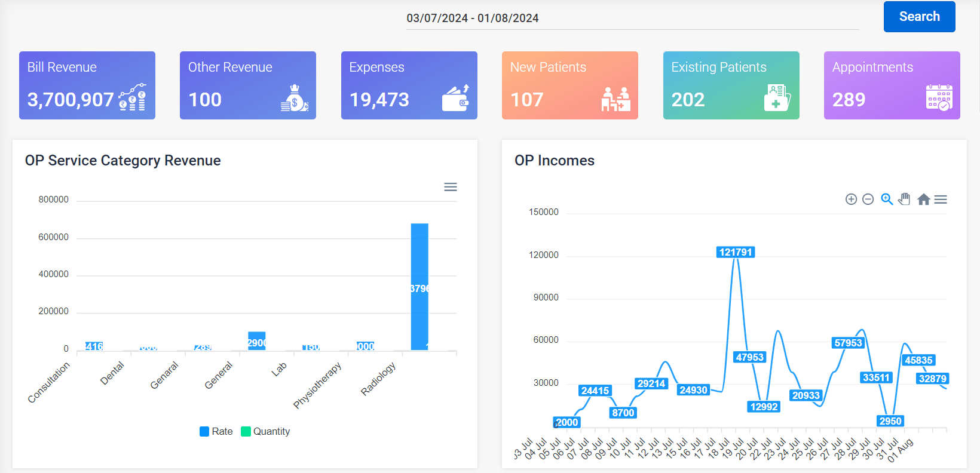Open the OP Service Category Revenue chart menu
This screenshot has height=473, width=980.
(451, 187)
